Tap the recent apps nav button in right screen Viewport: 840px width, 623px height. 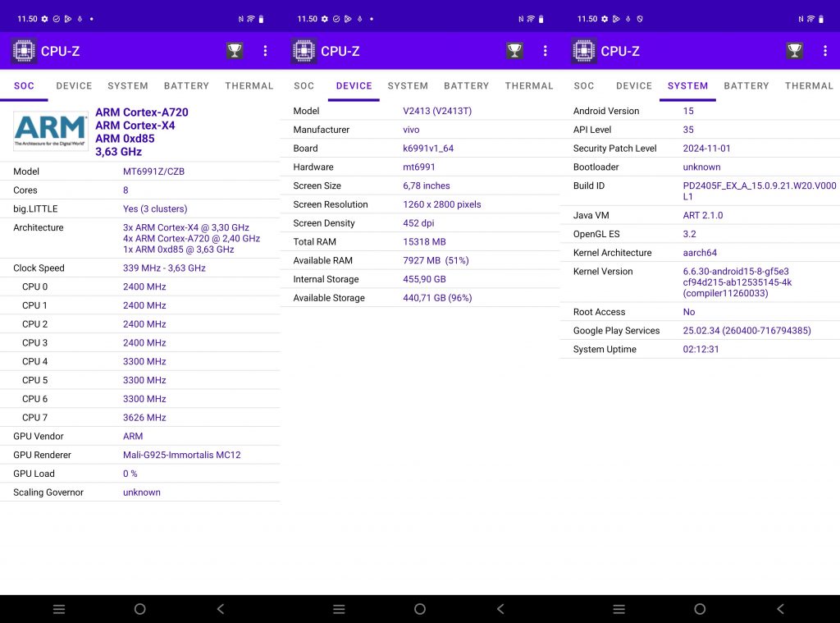[619, 609]
